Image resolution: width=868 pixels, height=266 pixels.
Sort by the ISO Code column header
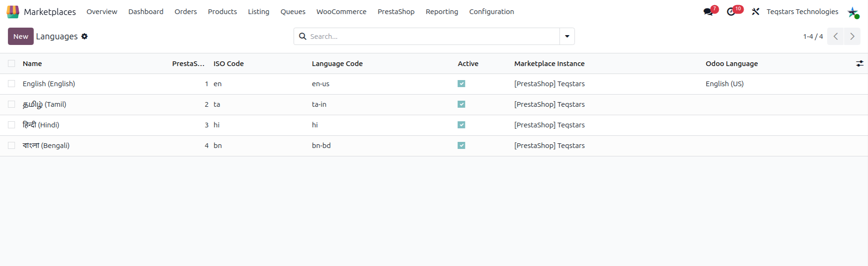point(228,64)
